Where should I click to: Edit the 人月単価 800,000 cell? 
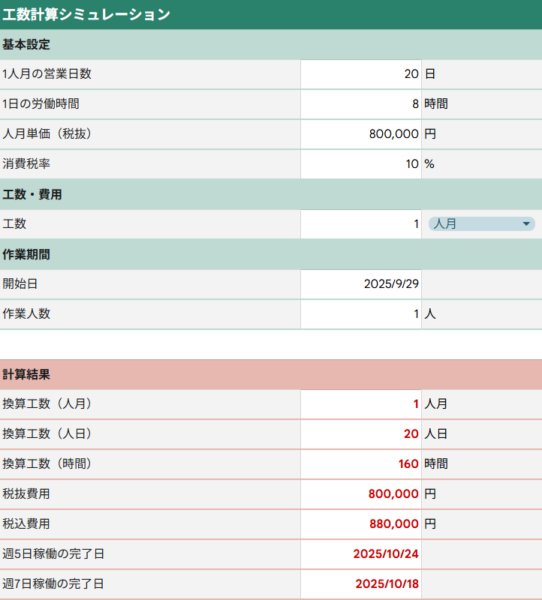click(361, 134)
